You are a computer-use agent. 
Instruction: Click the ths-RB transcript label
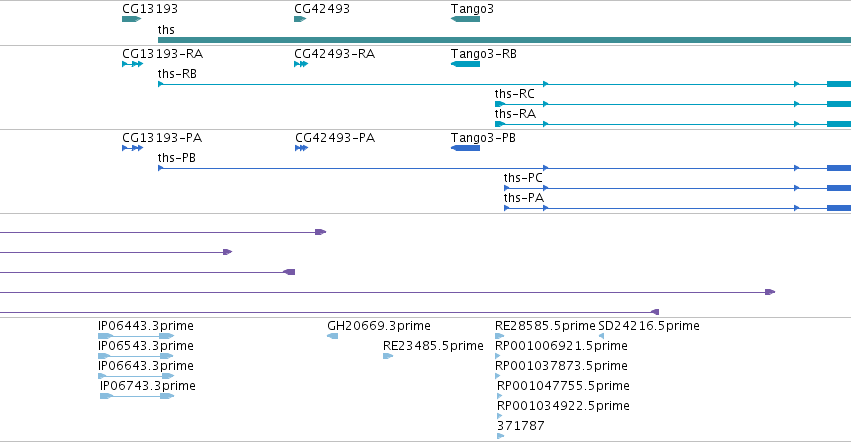[x=177, y=74]
